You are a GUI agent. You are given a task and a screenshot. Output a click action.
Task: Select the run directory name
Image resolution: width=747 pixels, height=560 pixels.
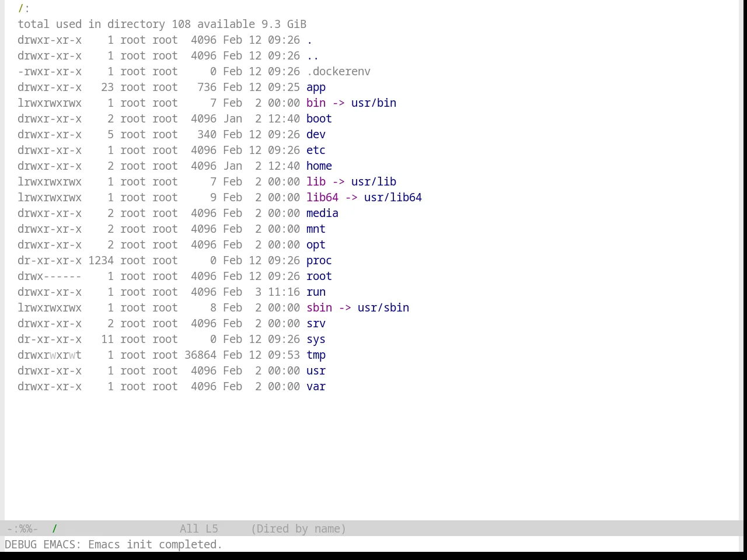point(316,292)
